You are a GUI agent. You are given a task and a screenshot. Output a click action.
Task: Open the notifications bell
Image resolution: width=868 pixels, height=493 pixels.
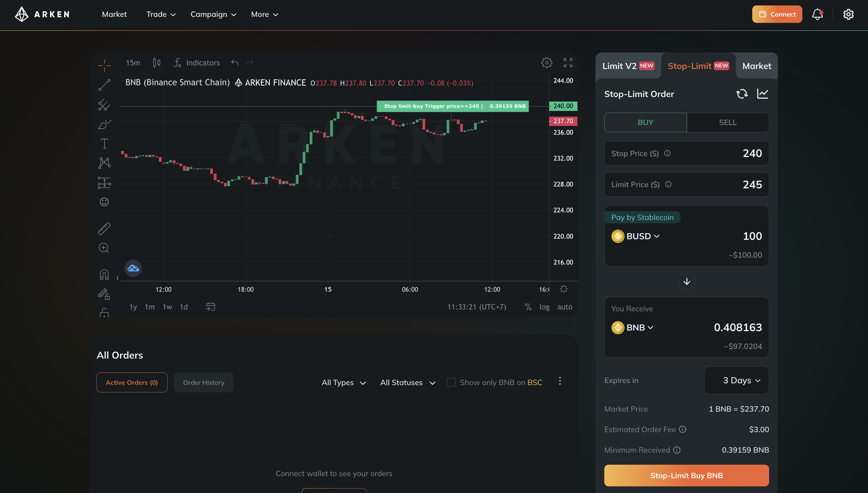(817, 14)
